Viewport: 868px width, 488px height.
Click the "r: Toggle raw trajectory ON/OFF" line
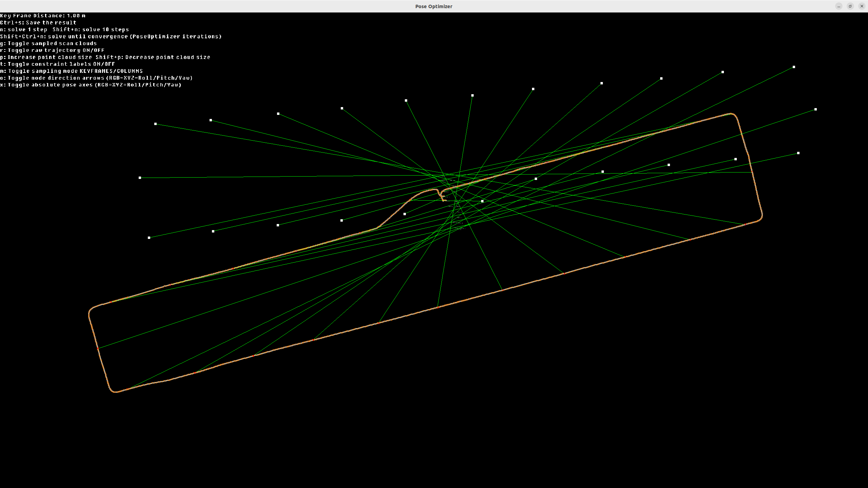(x=52, y=50)
